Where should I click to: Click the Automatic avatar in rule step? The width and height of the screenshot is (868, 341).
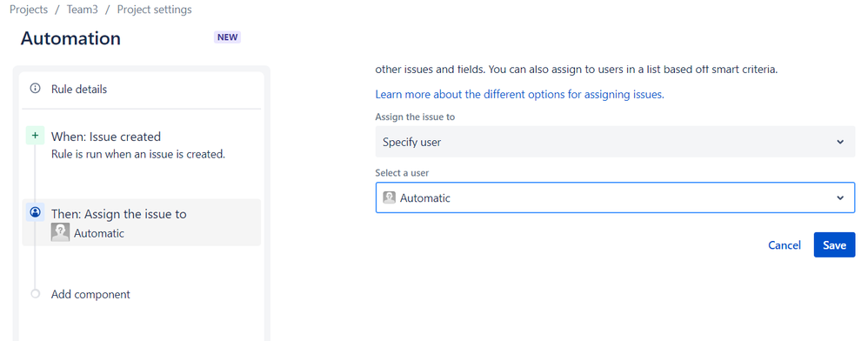point(60,232)
